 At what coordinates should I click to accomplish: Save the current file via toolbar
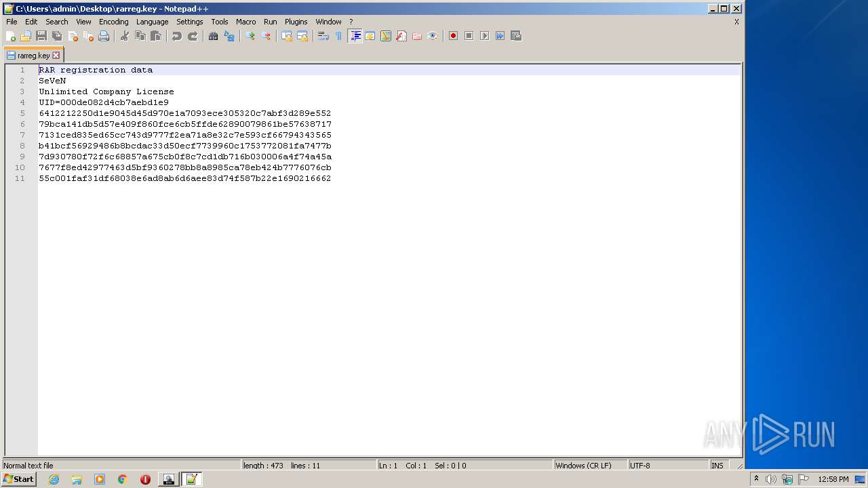(41, 36)
